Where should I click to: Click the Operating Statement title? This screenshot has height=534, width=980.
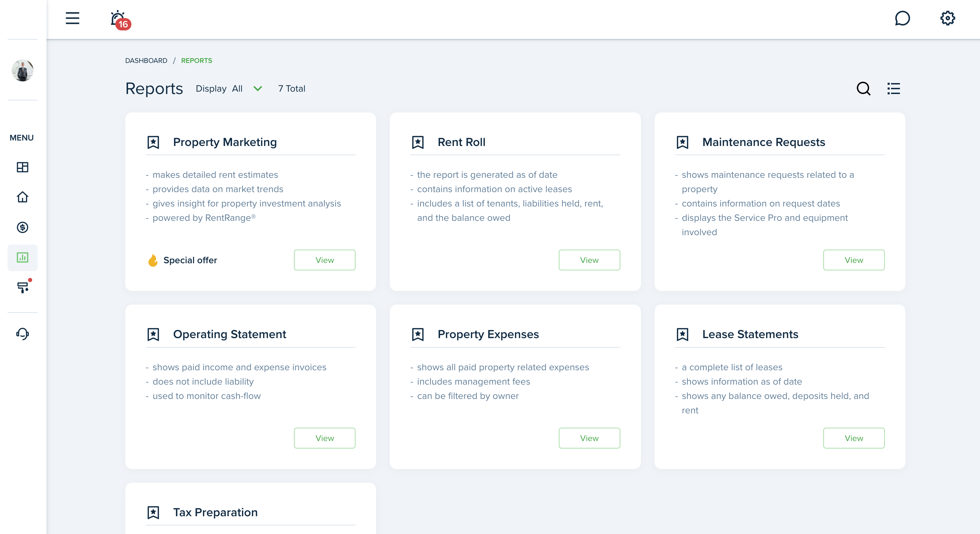point(229,334)
